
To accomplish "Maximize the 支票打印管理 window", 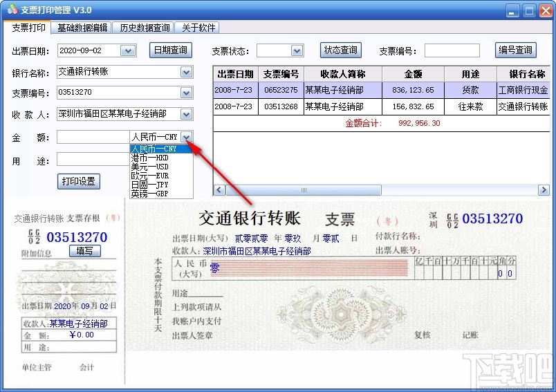I will point(529,10).
